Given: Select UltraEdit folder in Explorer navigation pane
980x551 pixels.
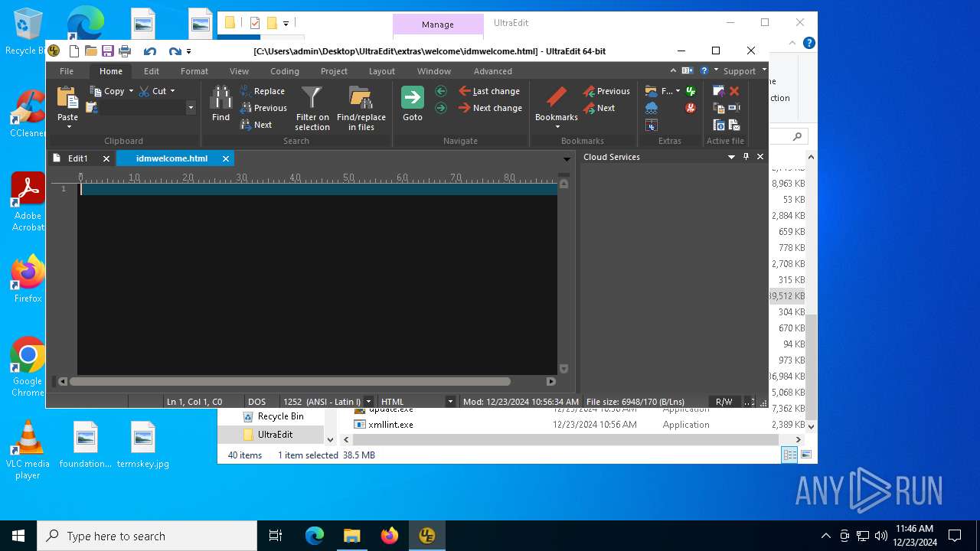Looking at the screenshot, I should coord(275,435).
